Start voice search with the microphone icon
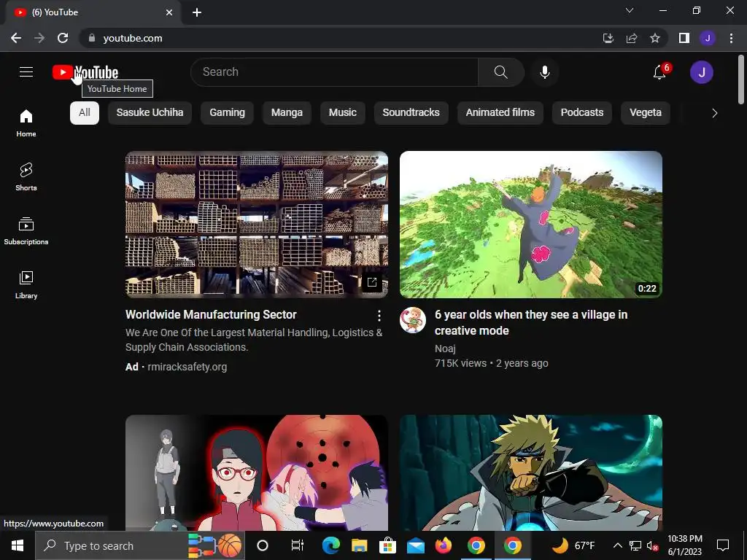747x560 pixels. point(544,72)
